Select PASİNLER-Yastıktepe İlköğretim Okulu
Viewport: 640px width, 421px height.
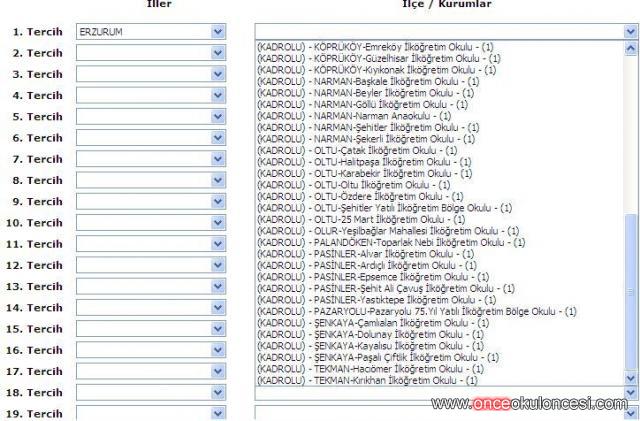(440, 300)
